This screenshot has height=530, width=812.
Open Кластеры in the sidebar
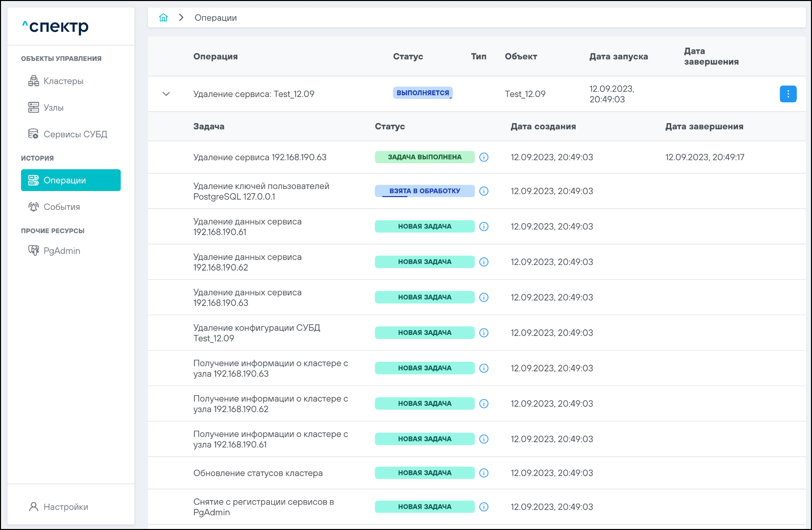63,81
